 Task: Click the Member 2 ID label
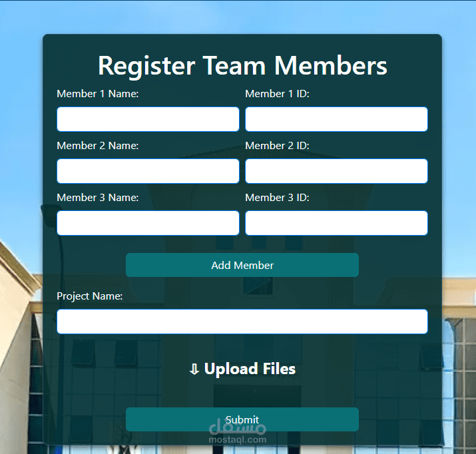pyautogui.click(x=277, y=146)
